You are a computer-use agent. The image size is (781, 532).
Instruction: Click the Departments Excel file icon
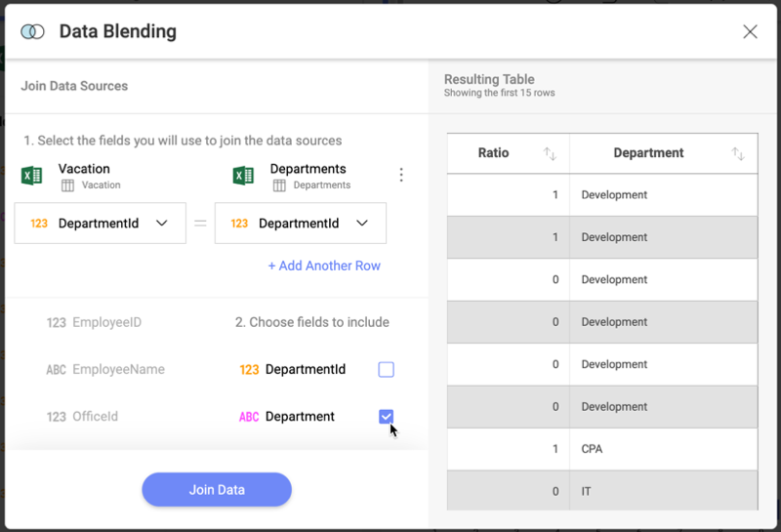pos(243,176)
